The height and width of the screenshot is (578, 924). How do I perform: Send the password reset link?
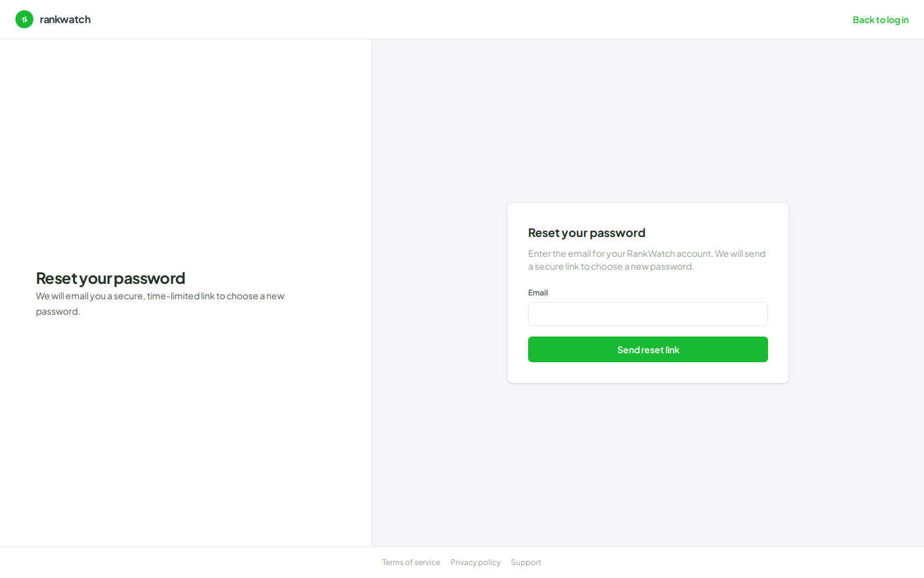tap(648, 349)
